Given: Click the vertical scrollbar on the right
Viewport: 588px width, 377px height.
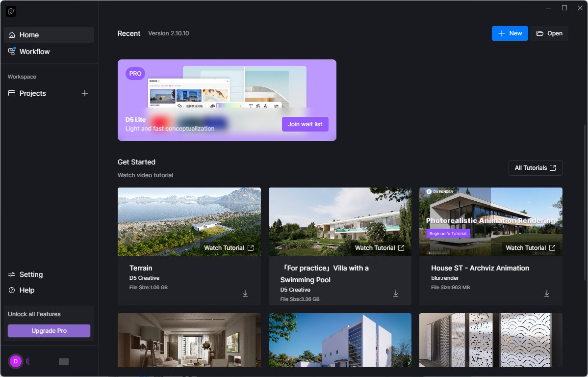Looking at the screenshot, I should click(586, 202).
